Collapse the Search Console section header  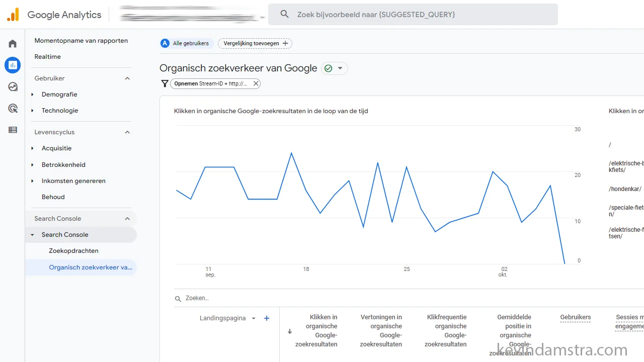[127, 219]
